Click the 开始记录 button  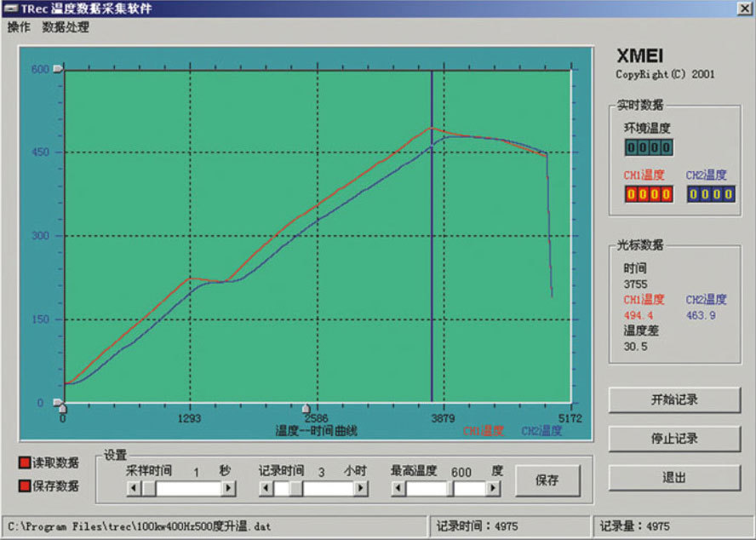coord(674,399)
